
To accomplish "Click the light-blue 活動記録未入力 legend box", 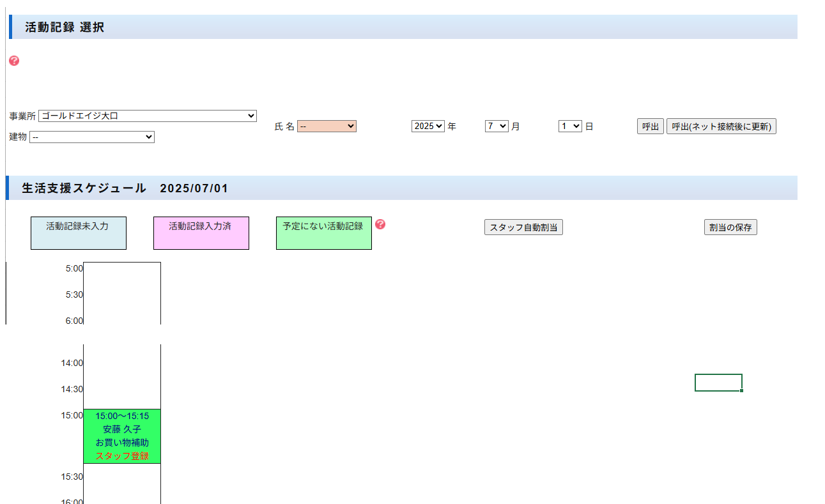I will [x=78, y=233].
